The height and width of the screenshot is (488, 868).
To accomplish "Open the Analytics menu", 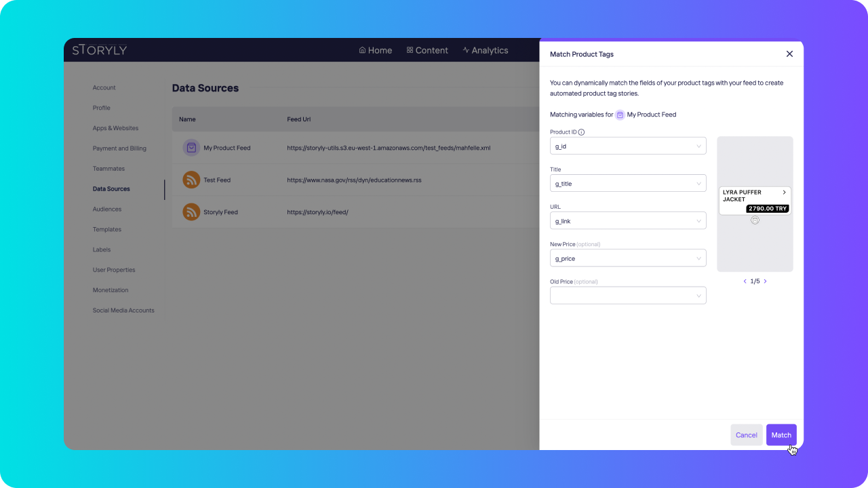I will [x=486, y=50].
